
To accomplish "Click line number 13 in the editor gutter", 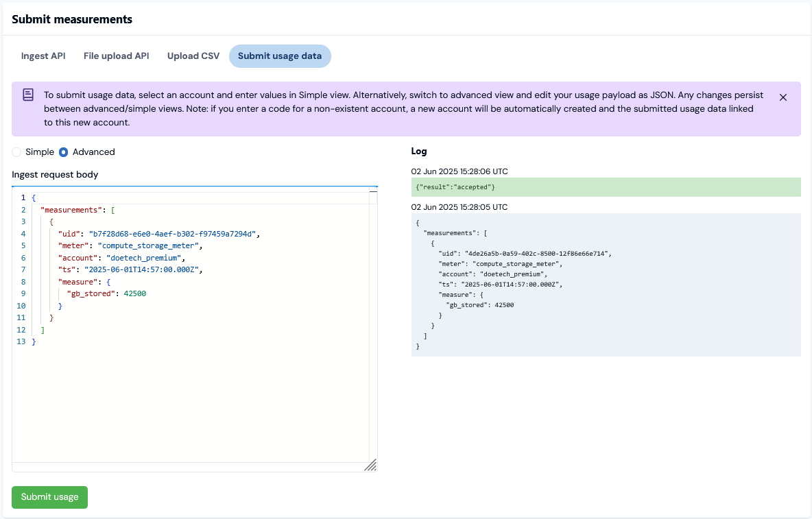I will click(x=21, y=342).
